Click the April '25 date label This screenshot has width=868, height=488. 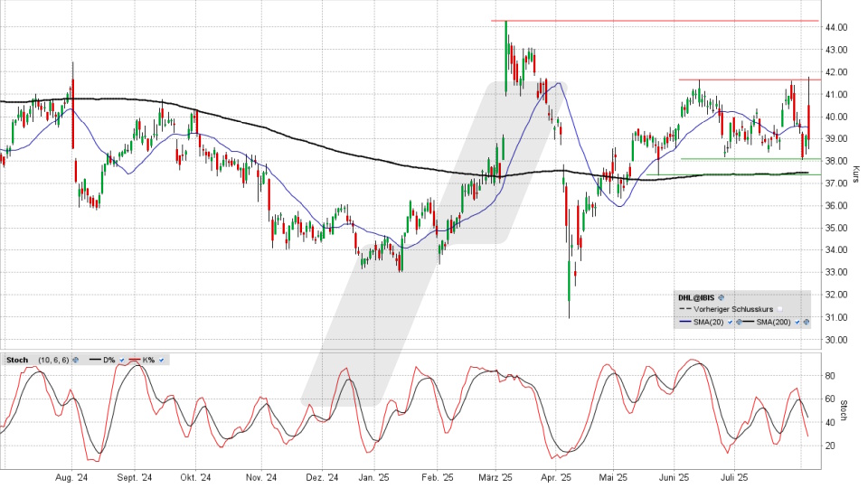click(556, 477)
